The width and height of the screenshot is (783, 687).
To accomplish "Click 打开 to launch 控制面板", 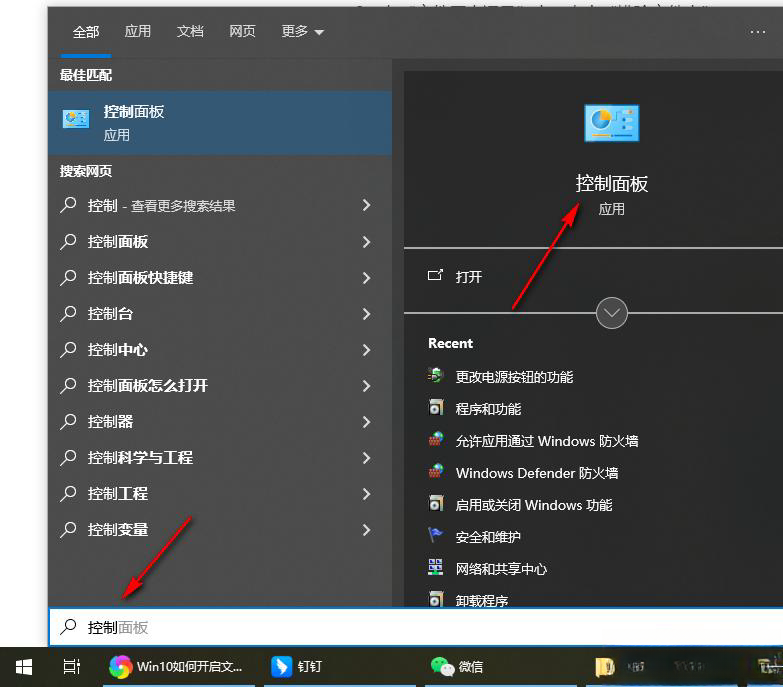I will pyautogui.click(x=468, y=277).
